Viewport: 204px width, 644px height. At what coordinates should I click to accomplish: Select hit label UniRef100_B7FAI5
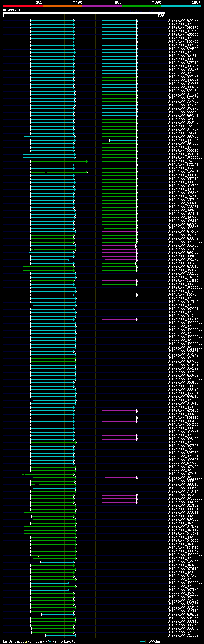pos(183,63)
